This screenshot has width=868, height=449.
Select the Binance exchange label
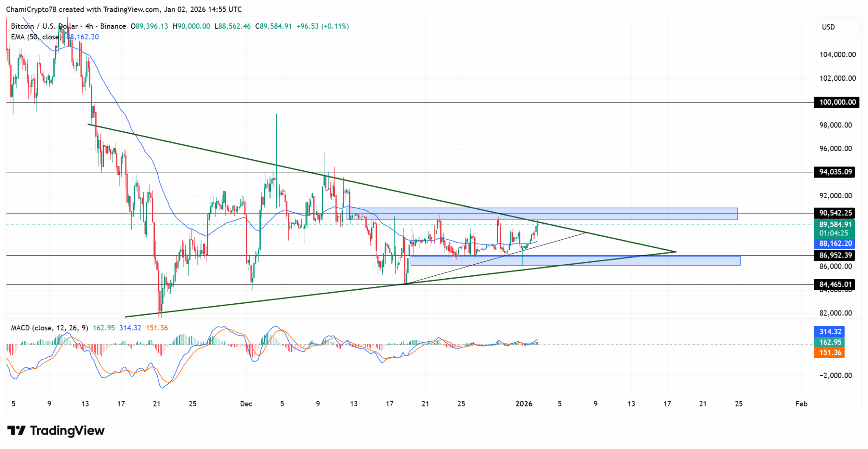(x=114, y=26)
